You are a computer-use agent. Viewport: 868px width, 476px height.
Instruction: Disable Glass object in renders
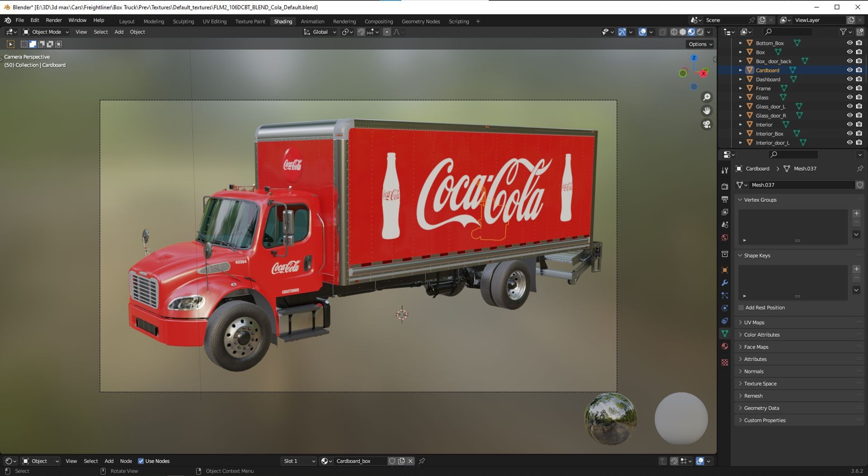point(859,97)
